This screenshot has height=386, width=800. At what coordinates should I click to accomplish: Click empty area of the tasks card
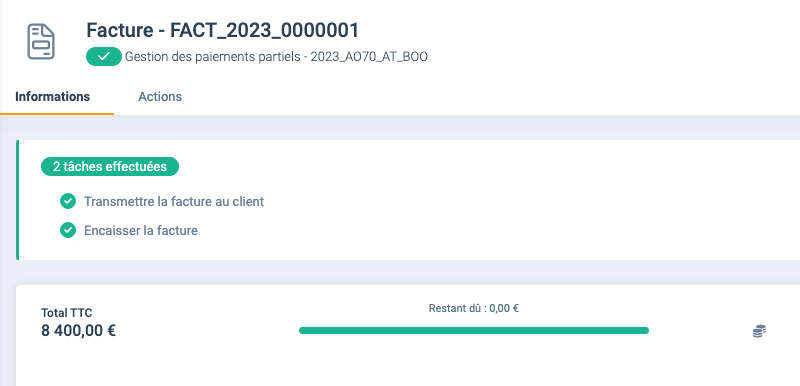point(510,214)
